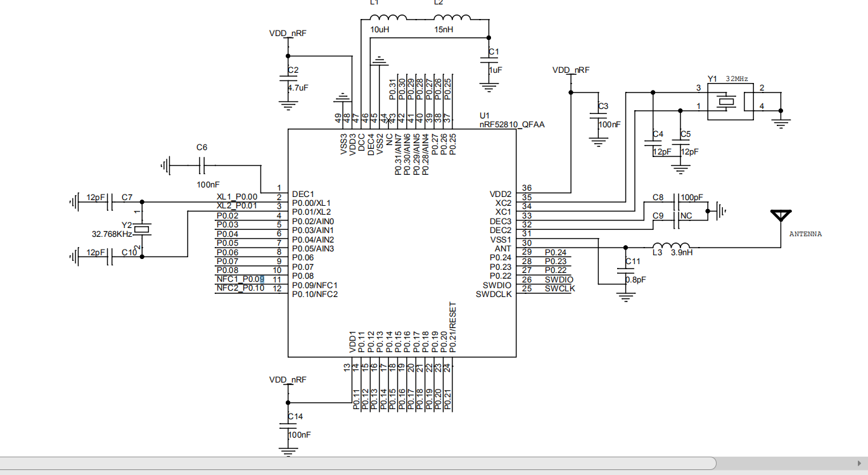The height and width of the screenshot is (475, 868).
Task: Click the P0.02/AIN0 pin name
Action: point(313,221)
